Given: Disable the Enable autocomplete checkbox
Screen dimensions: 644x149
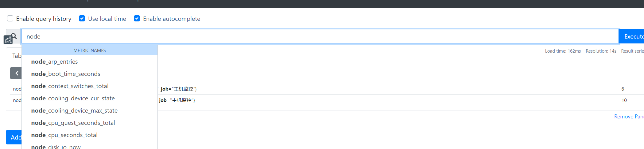Looking at the screenshot, I should 137,18.
